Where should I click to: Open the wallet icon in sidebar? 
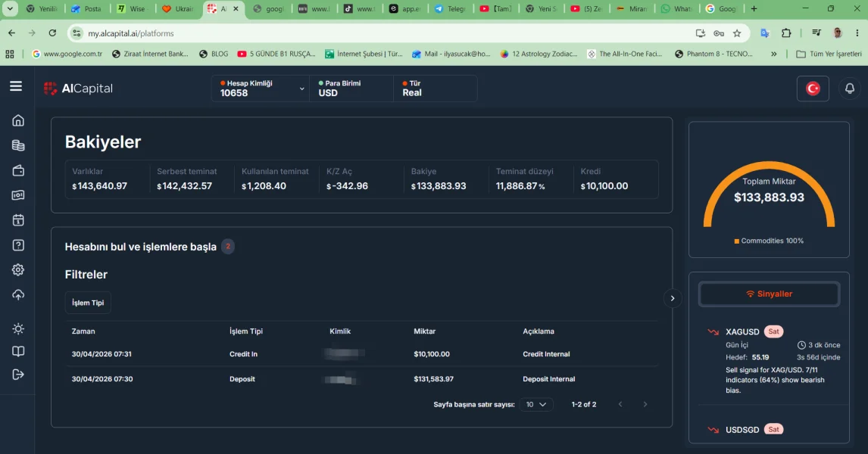18,170
